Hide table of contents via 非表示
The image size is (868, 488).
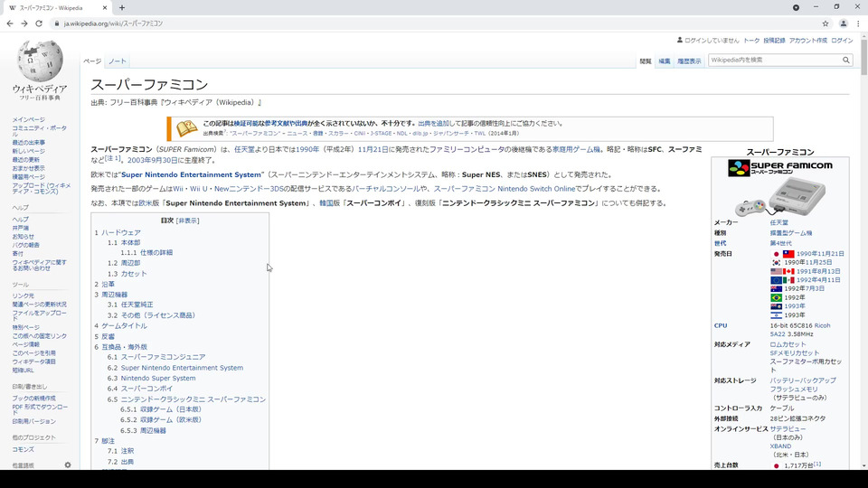coord(188,221)
